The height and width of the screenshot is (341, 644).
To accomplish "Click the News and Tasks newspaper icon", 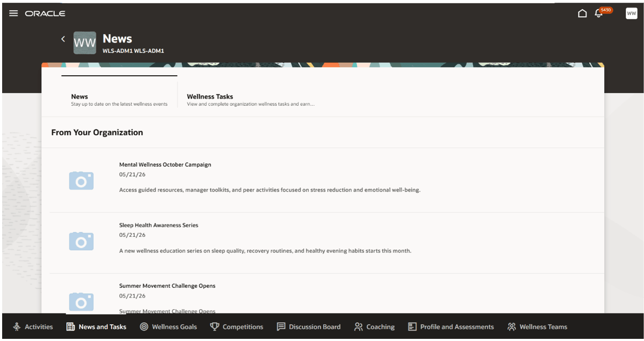I will (x=70, y=327).
